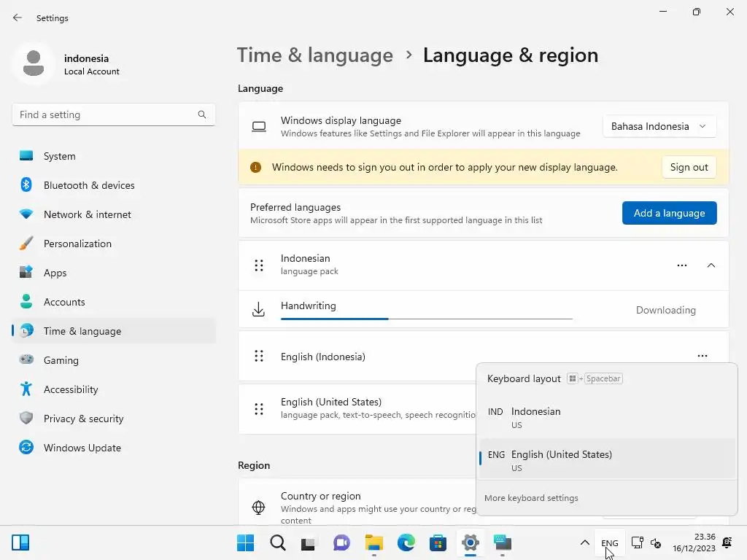747x560 pixels.
Task: Show hidden tray icons chevron
Action: [x=584, y=542]
